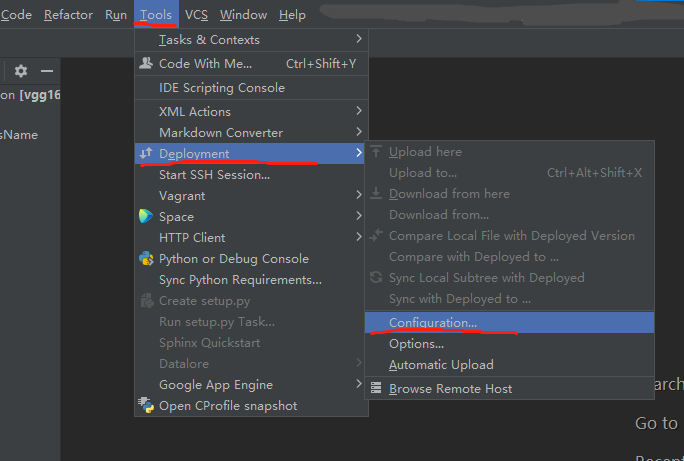Click the Code With Me people icon
Screen dimensions: 684x461
click(x=147, y=63)
